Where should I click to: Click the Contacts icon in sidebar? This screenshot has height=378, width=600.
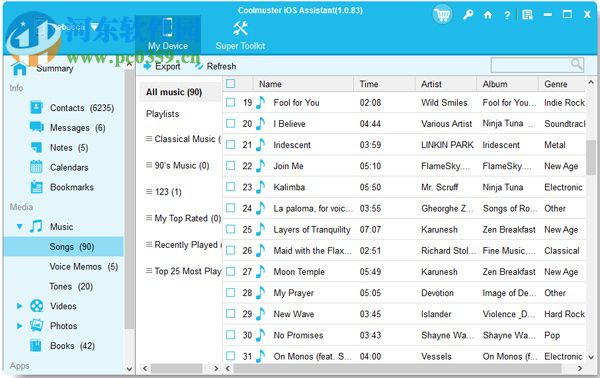point(36,108)
